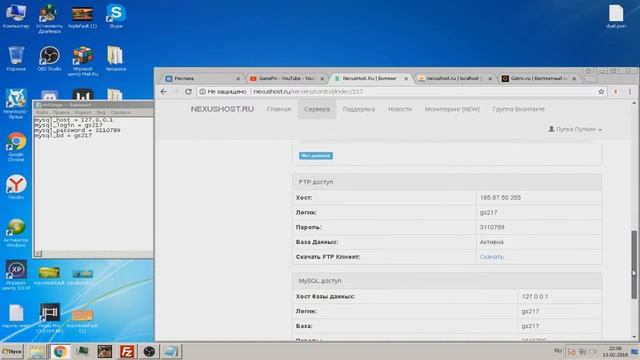Open the Chrome three-dot menu
The height and width of the screenshot is (360, 640).
point(630,92)
